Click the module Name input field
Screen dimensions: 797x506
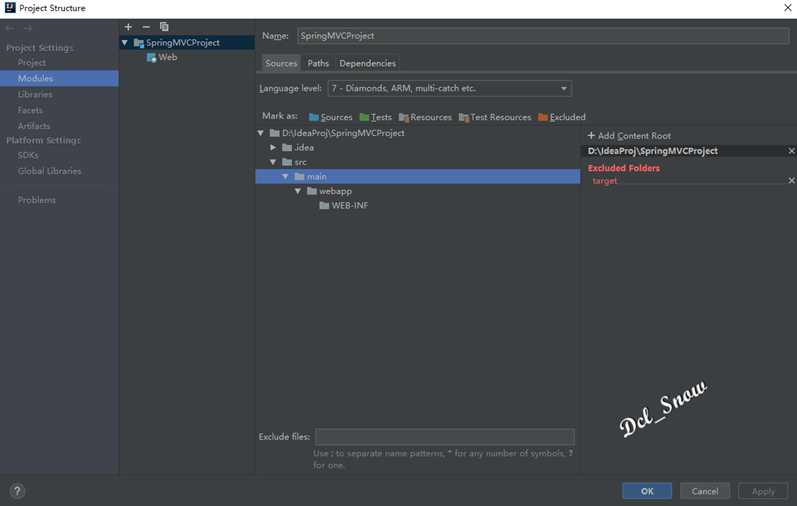pos(543,36)
